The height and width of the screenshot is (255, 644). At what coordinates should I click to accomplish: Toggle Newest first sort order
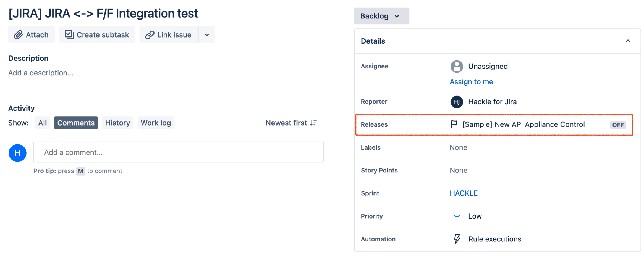click(x=291, y=123)
